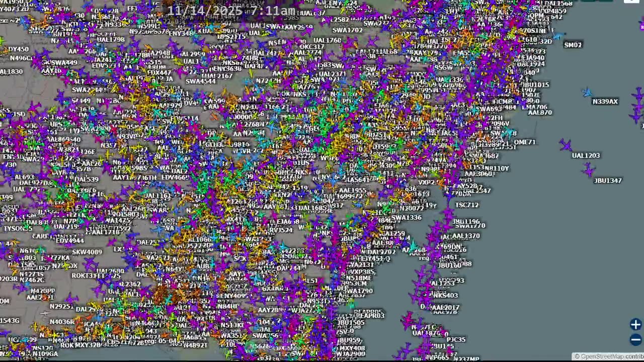Select flight label JBU1015
The image size is (644, 362).
tap(536, 85)
